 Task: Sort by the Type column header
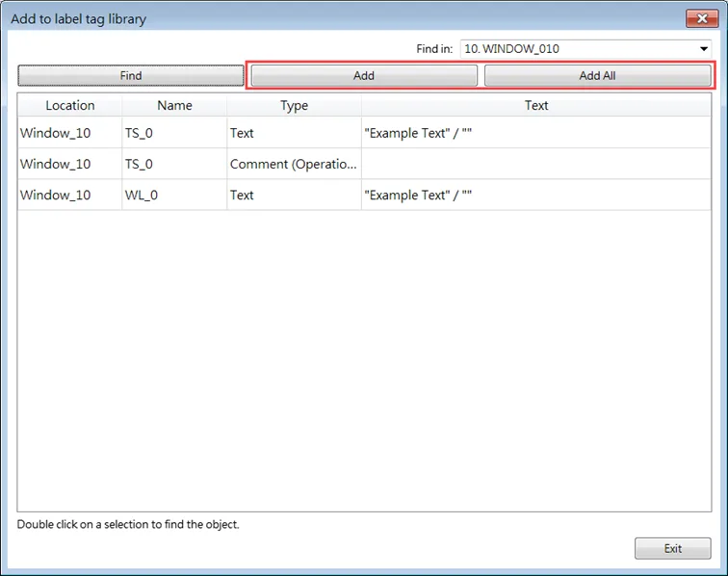(x=294, y=105)
